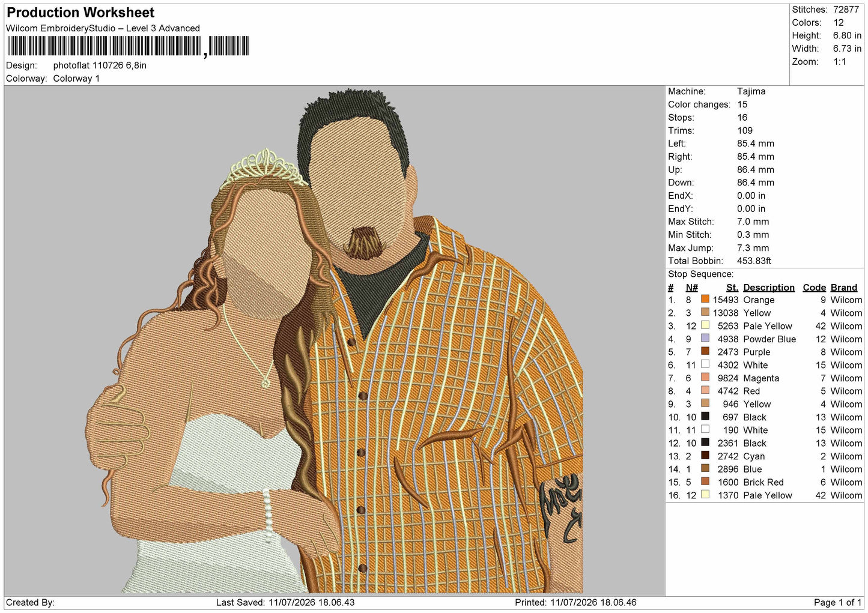
Task: Click the design name 'photoflat 110726 6,8in'
Action: [100, 65]
